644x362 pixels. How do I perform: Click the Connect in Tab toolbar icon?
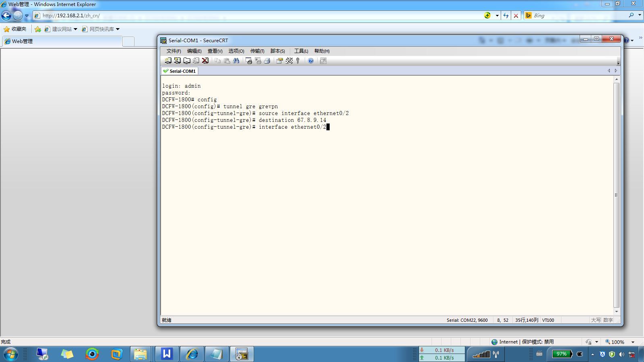[187, 61]
